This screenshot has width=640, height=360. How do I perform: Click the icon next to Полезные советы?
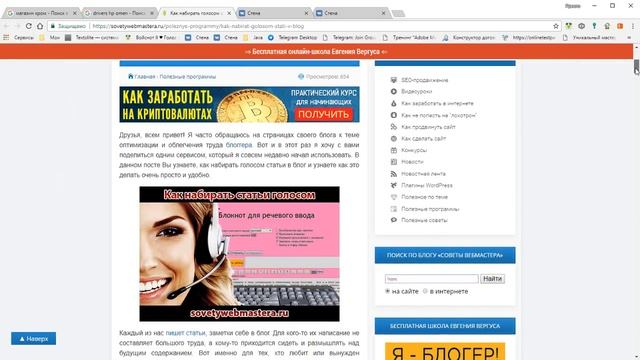pos(393,220)
